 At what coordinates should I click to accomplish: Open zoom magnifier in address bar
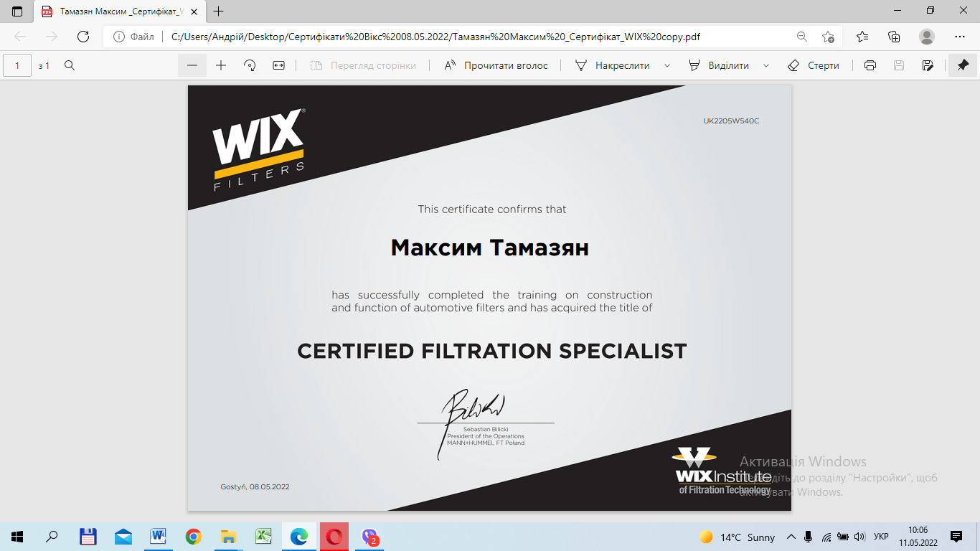[x=801, y=37]
